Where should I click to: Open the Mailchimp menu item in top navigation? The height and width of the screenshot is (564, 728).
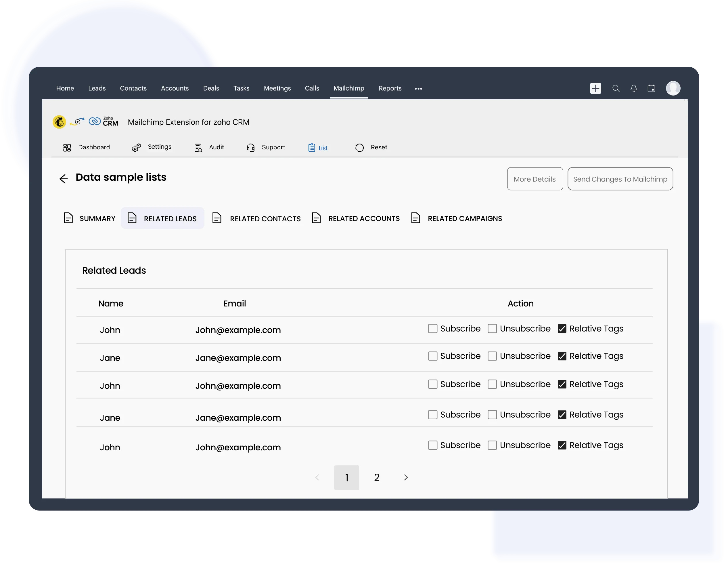pos(349,88)
